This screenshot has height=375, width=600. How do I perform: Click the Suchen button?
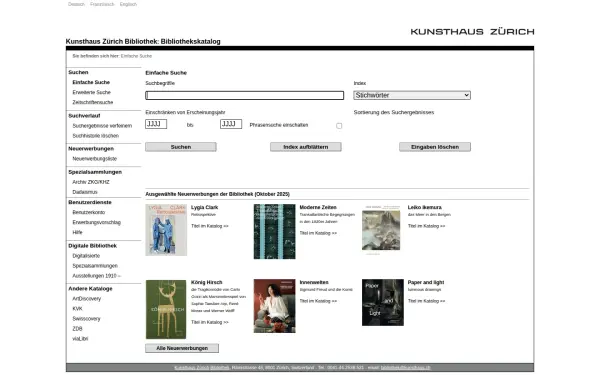point(181,147)
